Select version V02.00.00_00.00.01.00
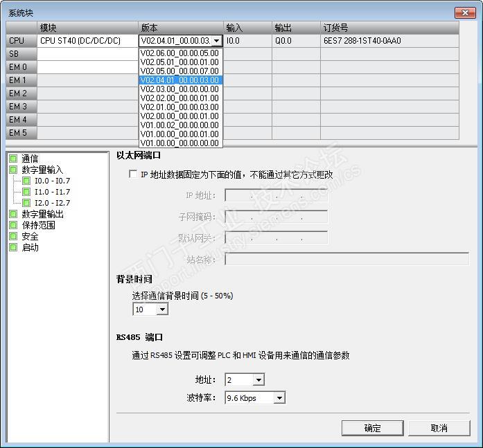 point(180,116)
